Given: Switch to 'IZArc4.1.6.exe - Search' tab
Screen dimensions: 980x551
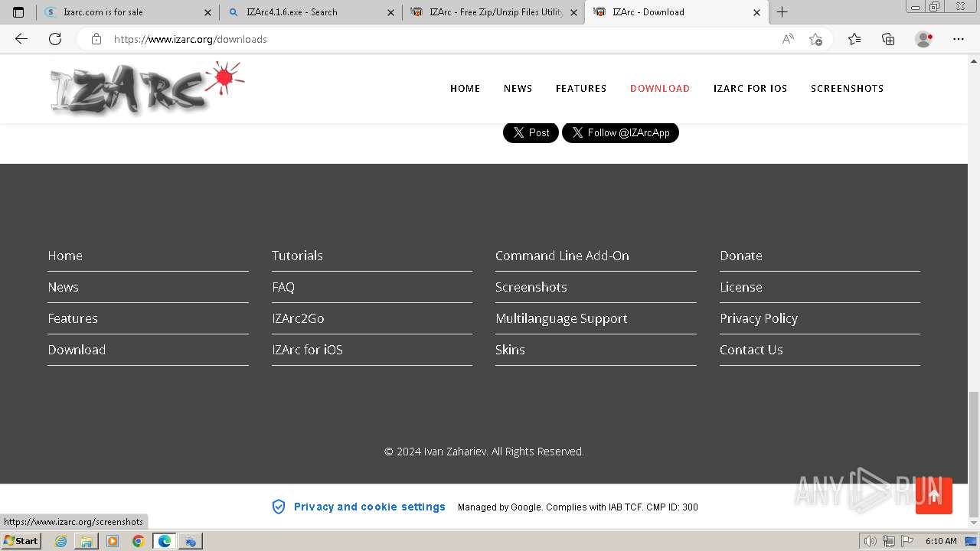Looking at the screenshot, I should [310, 12].
